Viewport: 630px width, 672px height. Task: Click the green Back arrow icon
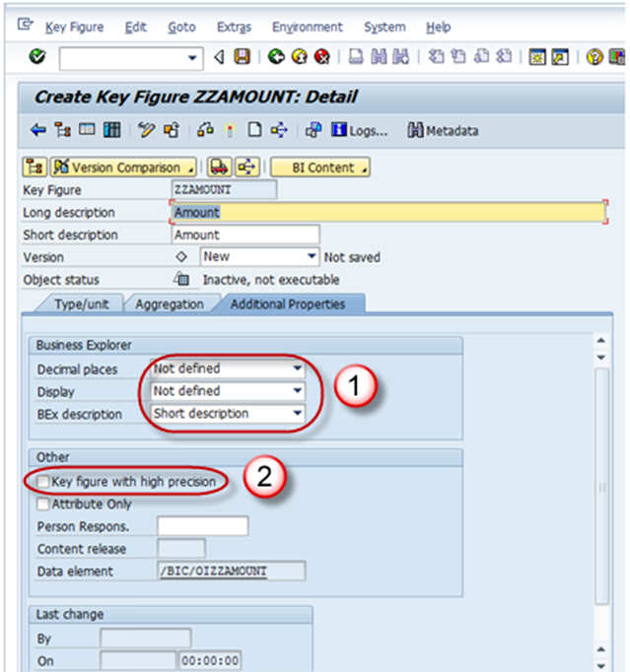click(276, 58)
